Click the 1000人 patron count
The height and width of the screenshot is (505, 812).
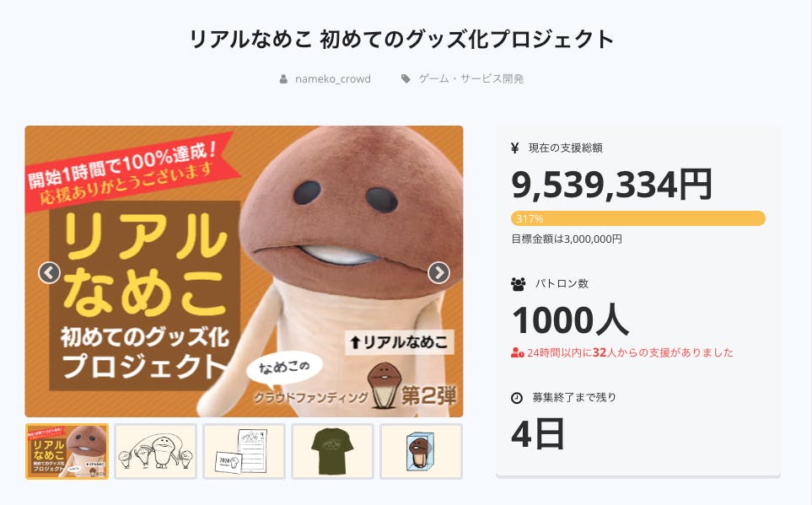tap(570, 320)
